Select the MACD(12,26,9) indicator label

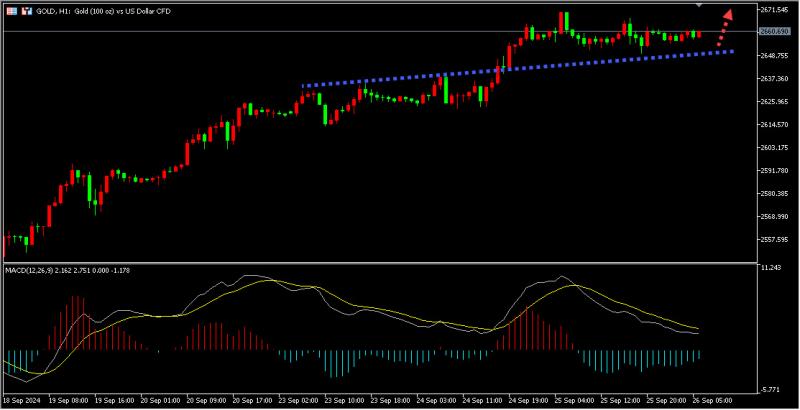67,270
